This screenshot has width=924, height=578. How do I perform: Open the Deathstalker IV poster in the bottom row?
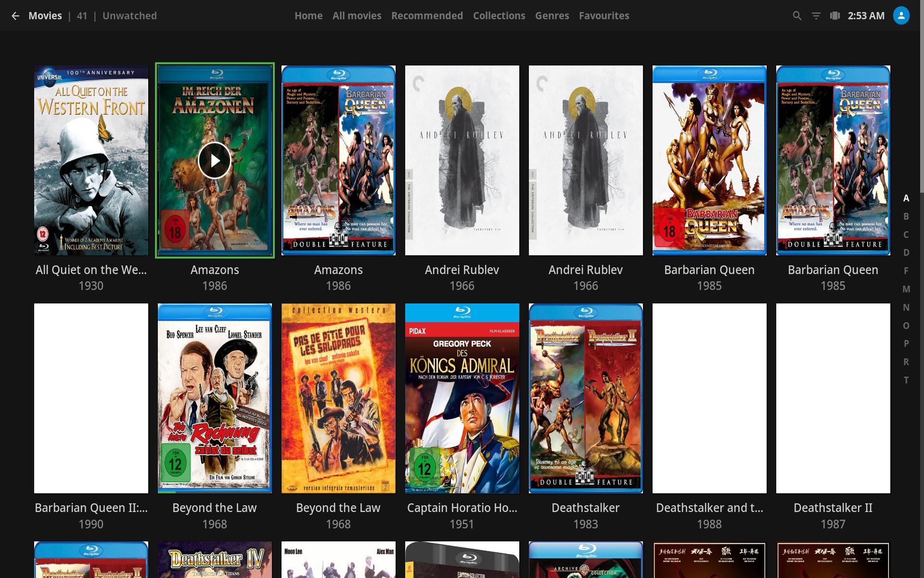pyautogui.click(x=215, y=560)
